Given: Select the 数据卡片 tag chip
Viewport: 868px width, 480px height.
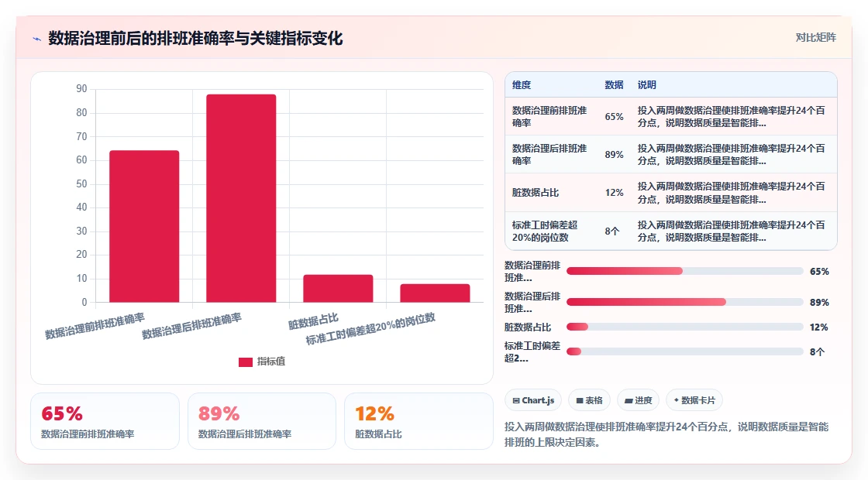Looking at the screenshot, I should click(x=694, y=400).
